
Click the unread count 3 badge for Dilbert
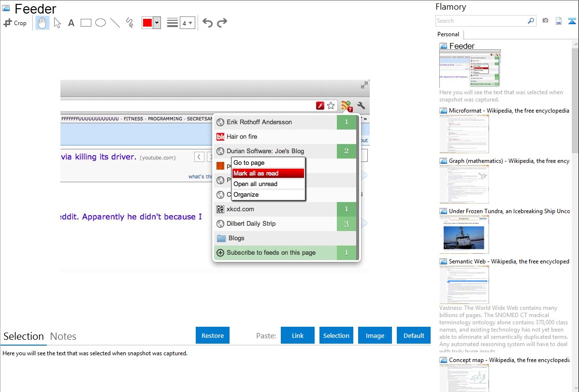pyautogui.click(x=347, y=224)
